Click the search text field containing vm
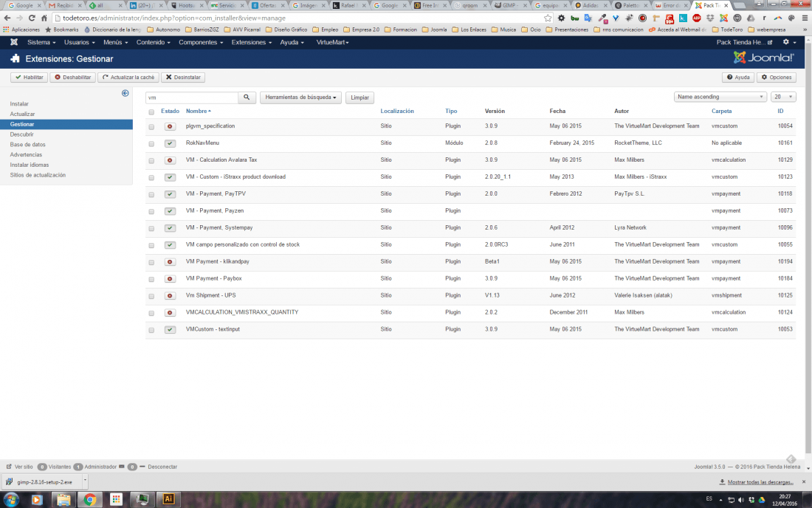Screen dimensions: 812x508 pos(192,97)
